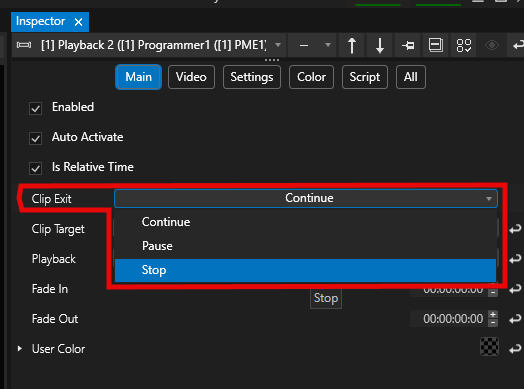The width and height of the screenshot is (524, 389).
Task: Toggle the Auto Activate checkbox
Action: tap(35, 138)
